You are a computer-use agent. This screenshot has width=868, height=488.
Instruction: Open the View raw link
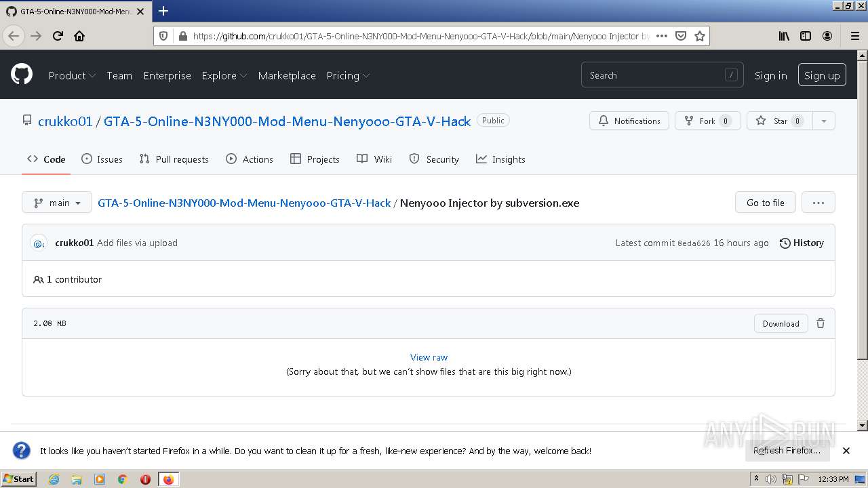coord(429,357)
